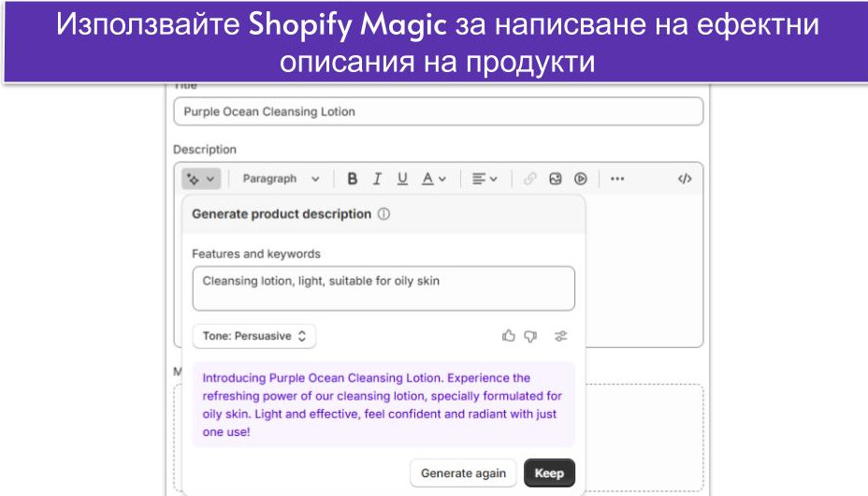Click the insert image icon
Screen dimensions: 868x496
point(556,179)
